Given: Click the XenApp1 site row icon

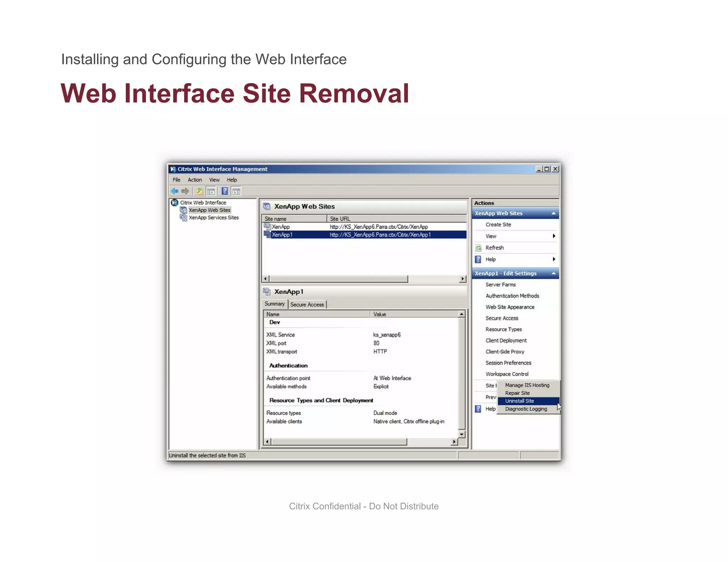Looking at the screenshot, I should (x=267, y=234).
